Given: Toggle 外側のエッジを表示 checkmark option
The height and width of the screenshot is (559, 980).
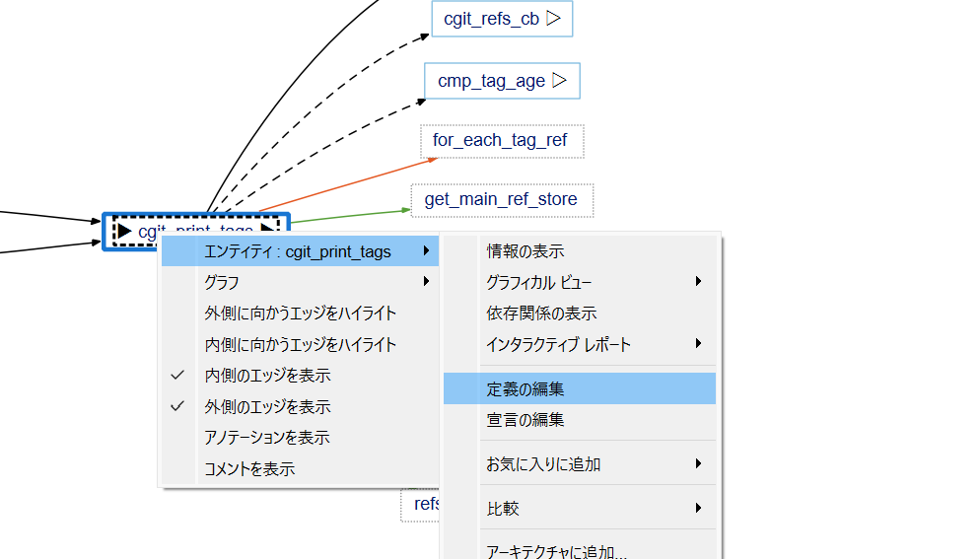Looking at the screenshot, I should coord(267,406).
